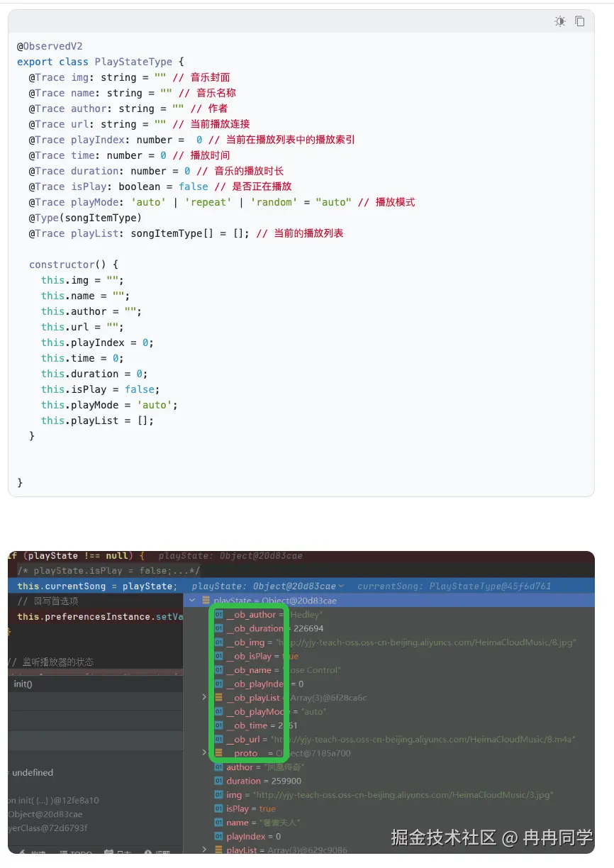The height and width of the screenshot is (868, 614).
Task: Open the inline playState: Object@20d83cae dropdown arrow
Action: pos(341,586)
